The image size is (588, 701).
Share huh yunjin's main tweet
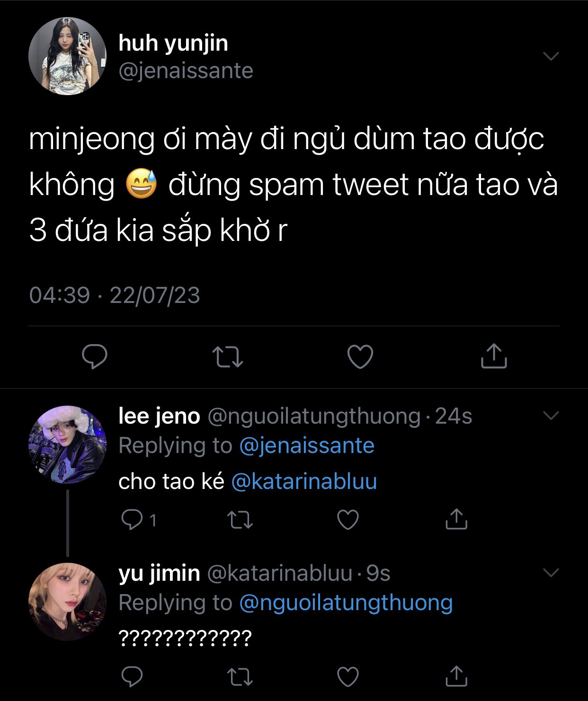(x=494, y=356)
